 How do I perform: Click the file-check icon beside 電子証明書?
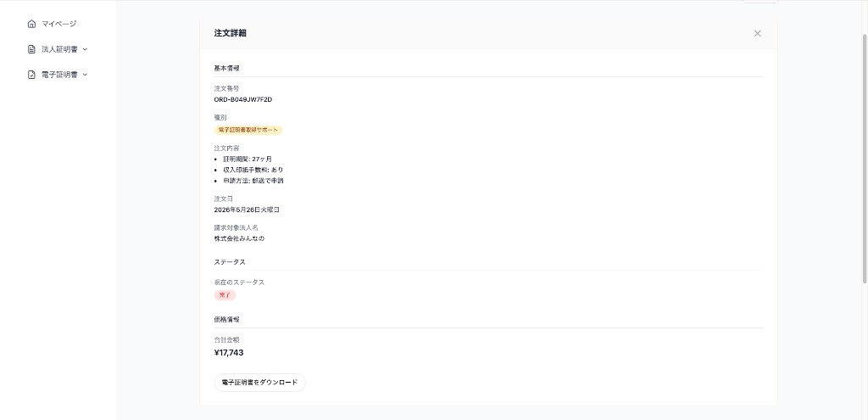click(x=31, y=75)
